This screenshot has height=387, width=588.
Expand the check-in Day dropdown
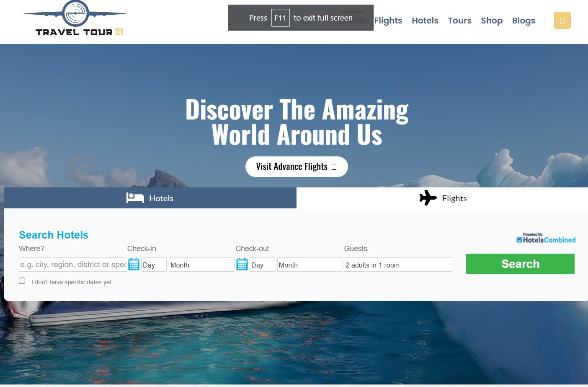pyautogui.click(x=154, y=265)
